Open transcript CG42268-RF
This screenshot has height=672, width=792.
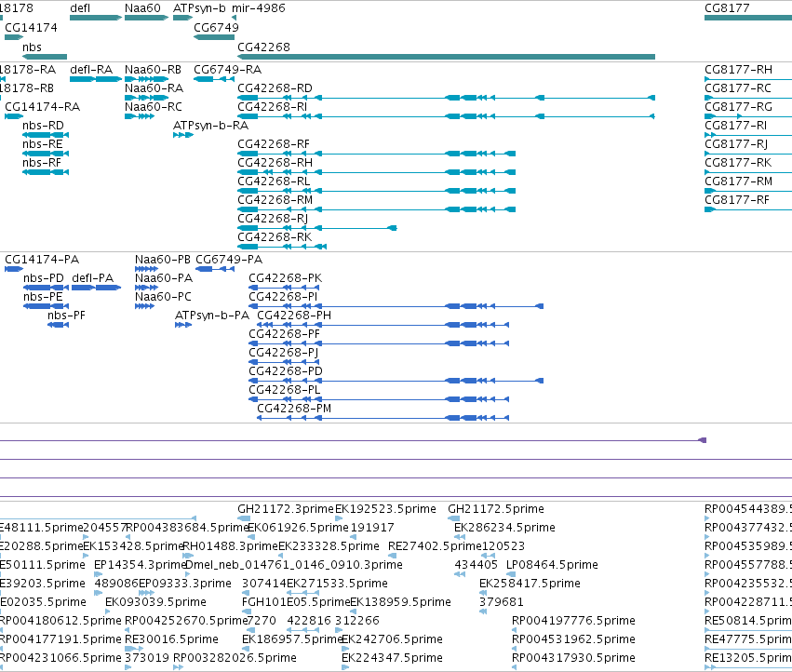[x=274, y=144]
